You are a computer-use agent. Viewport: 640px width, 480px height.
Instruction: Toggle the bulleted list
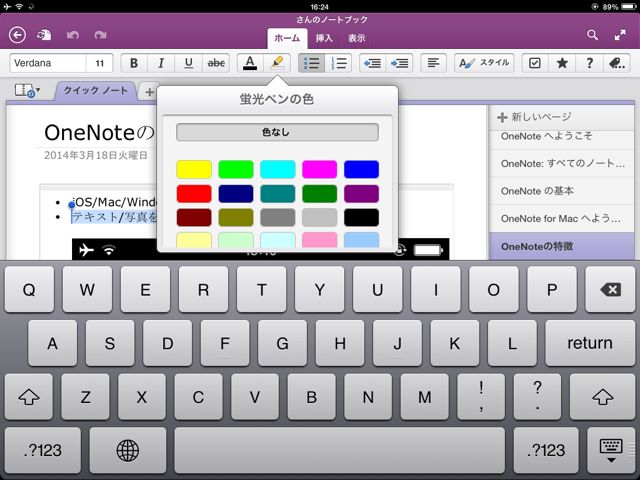pos(311,63)
